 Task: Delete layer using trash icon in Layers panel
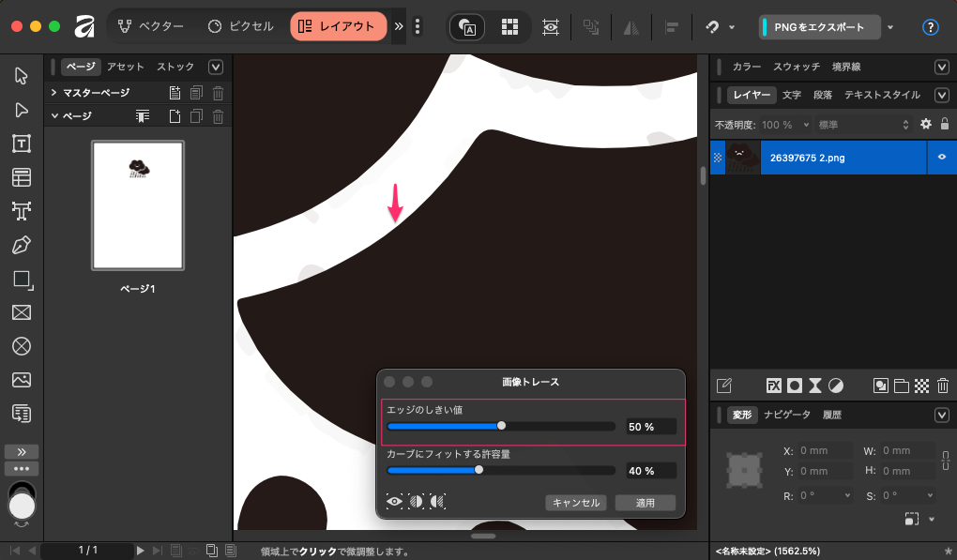(x=943, y=386)
